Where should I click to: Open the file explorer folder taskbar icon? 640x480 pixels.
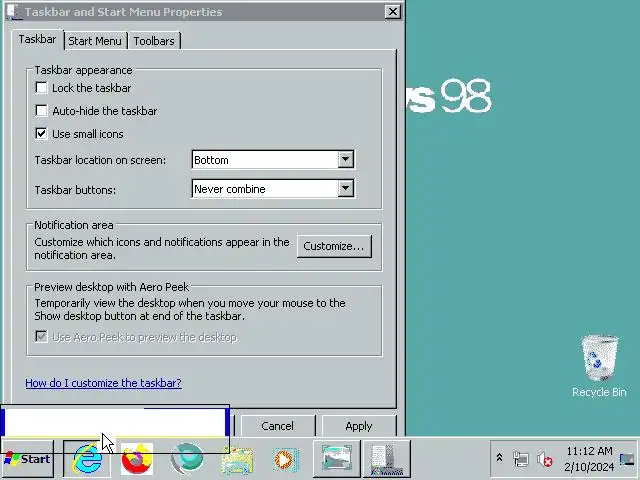click(x=237, y=460)
